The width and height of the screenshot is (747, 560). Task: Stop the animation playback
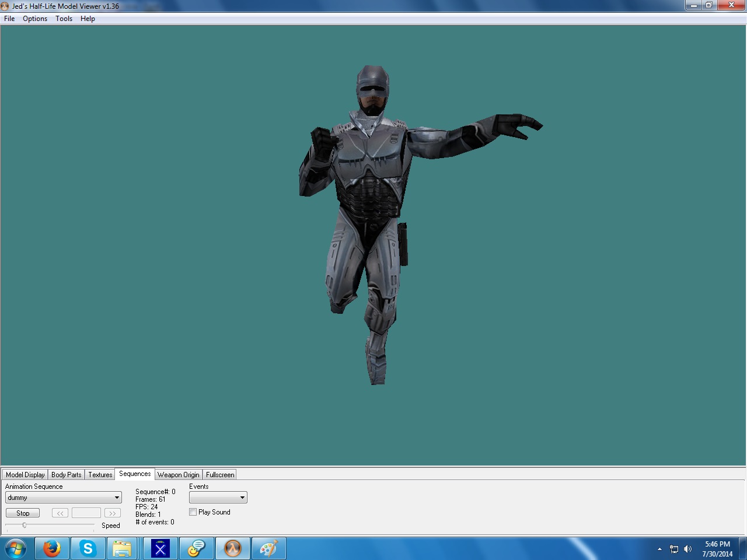[x=23, y=513]
